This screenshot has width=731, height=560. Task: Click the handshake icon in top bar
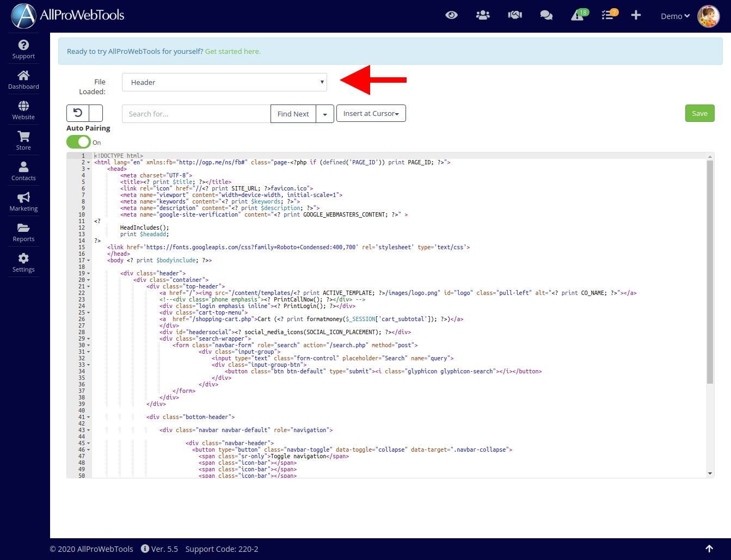[x=514, y=15]
